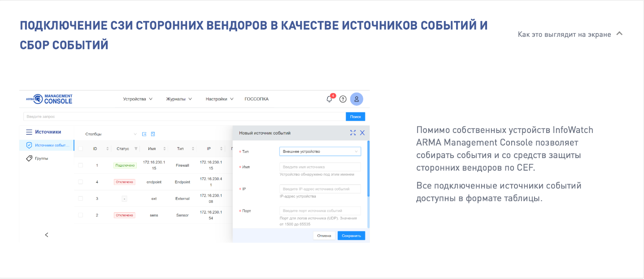Viewport: 644px width, 279px height.
Task: Open the notifications bell with badge 4
Action: [330, 99]
